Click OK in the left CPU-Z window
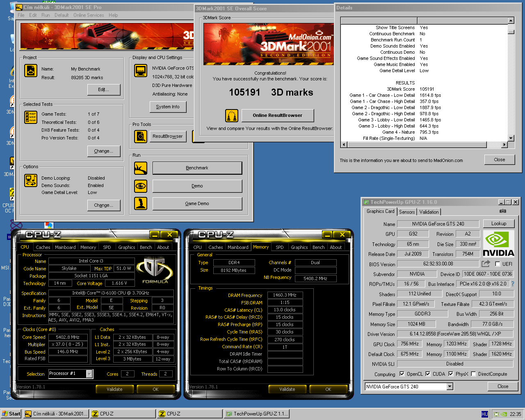Viewport: 525px width, 420px height. (155, 389)
